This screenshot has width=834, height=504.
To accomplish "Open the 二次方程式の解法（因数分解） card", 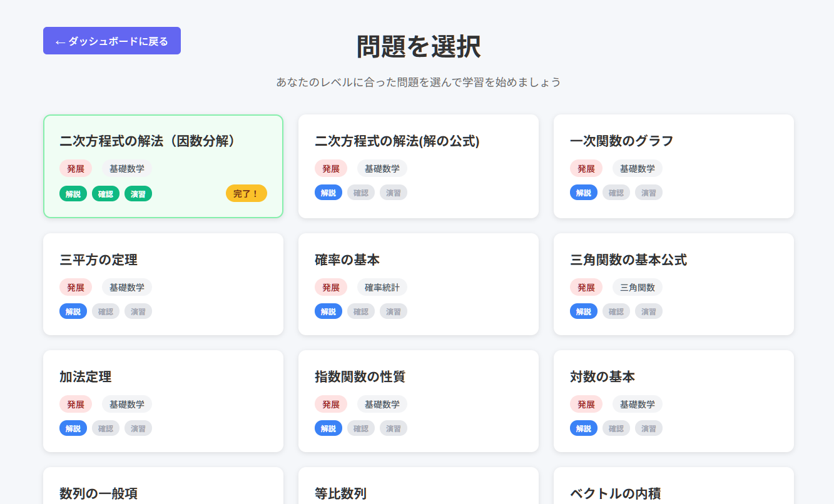I will (163, 166).
